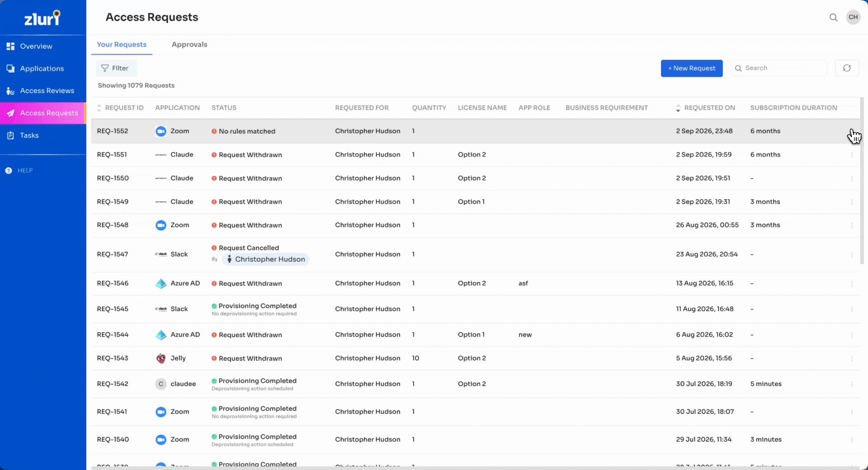Switch to the Approvals tab
The height and width of the screenshot is (470, 868).
point(189,44)
